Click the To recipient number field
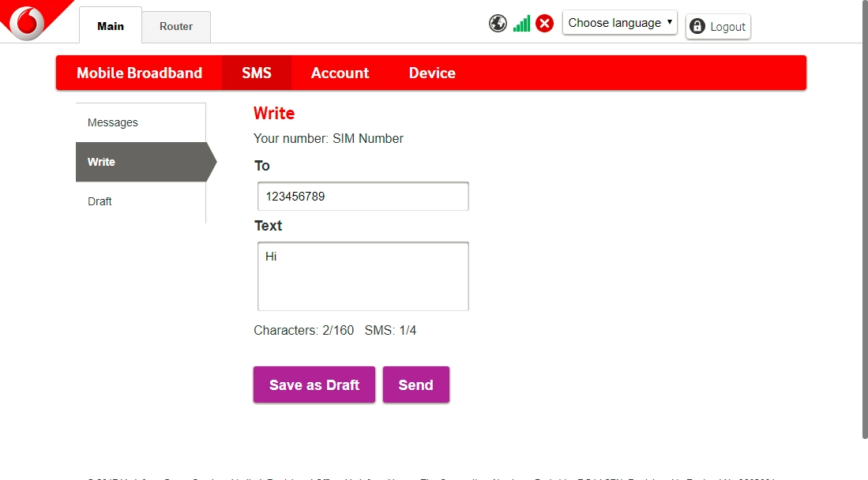This screenshot has width=868, height=480. point(363,197)
